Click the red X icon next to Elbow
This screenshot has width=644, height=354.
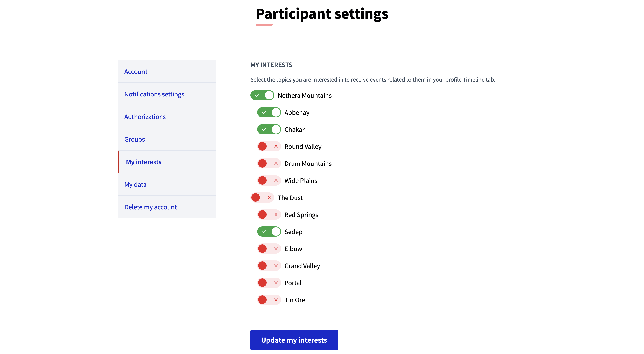pos(276,249)
